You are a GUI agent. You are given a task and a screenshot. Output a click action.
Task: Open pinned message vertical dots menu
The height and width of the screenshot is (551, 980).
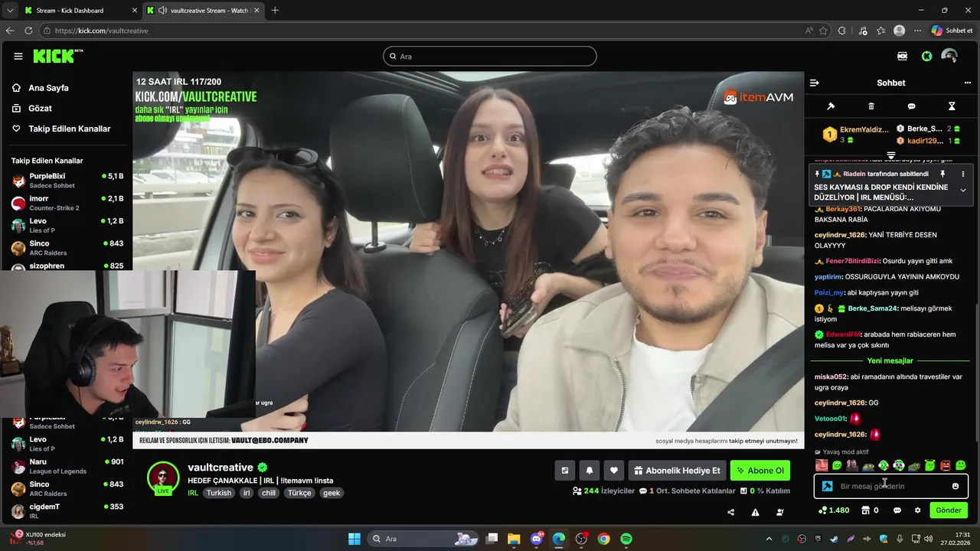click(963, 174)
